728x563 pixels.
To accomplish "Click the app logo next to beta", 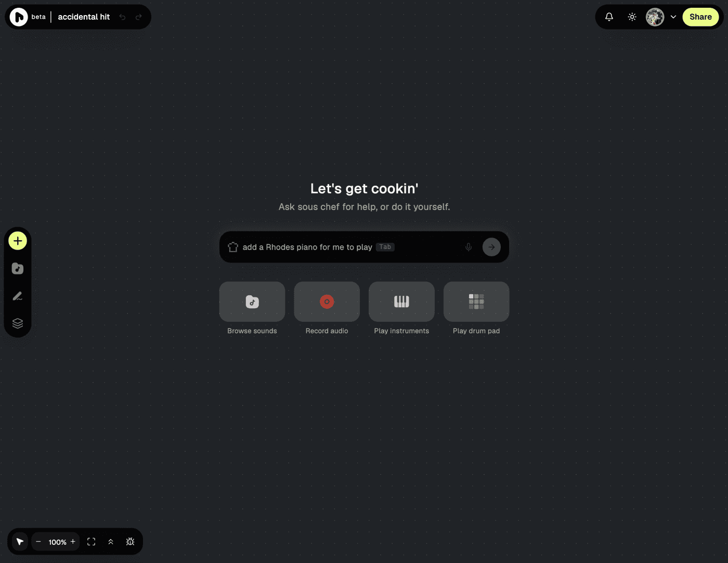I will pos(19,17).
